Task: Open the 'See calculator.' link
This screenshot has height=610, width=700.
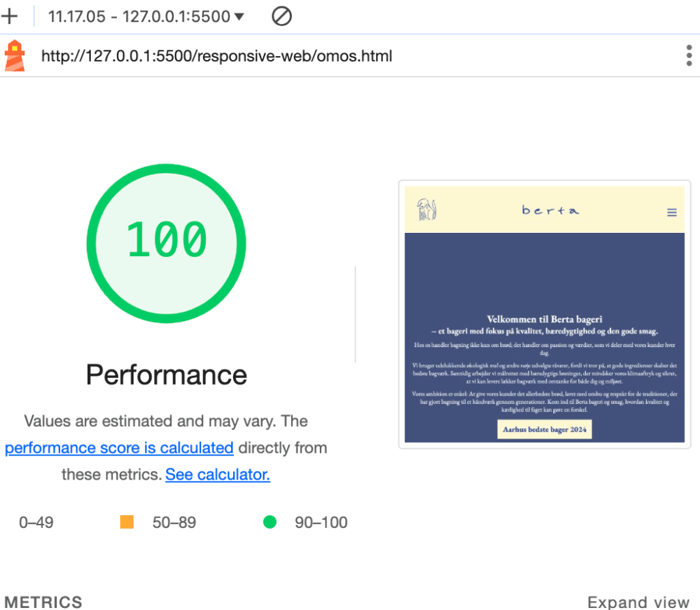Action: (217, 474)
